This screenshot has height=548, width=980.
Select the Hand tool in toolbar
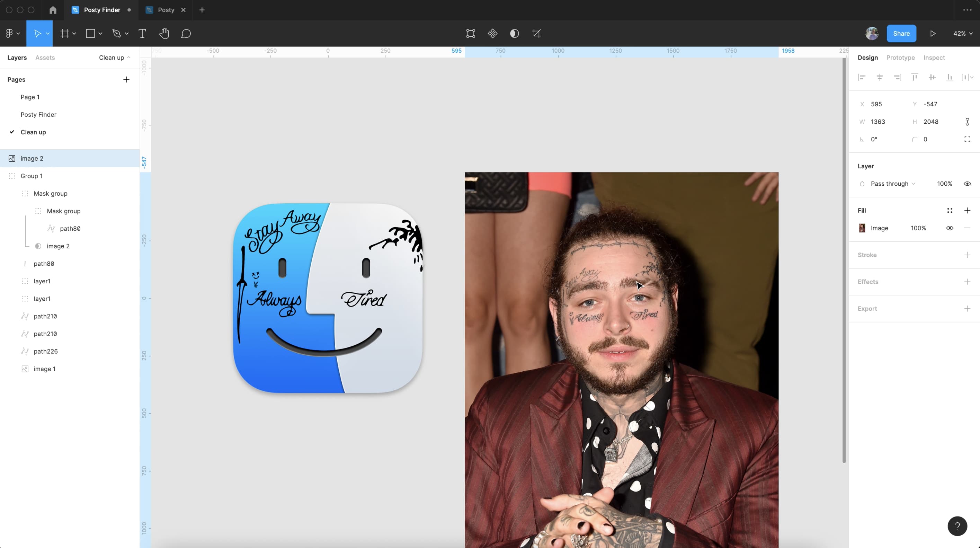tap(164, 33)
